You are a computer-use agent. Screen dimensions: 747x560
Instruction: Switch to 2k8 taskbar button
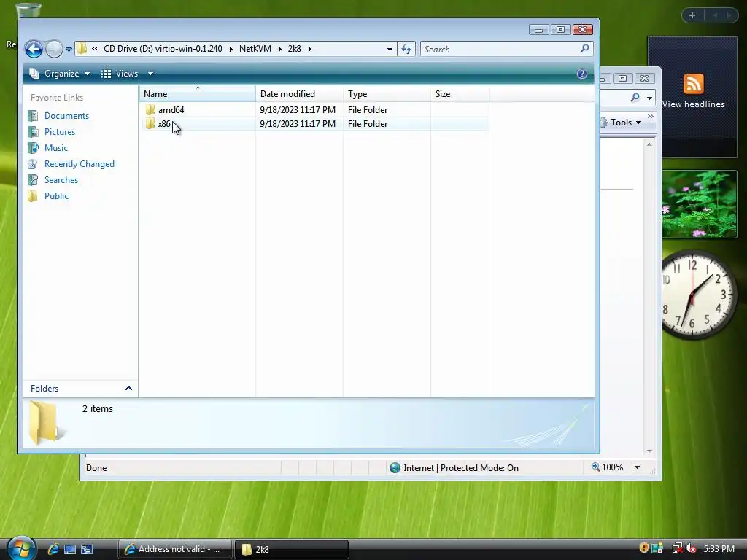click(x=292, y=549)
